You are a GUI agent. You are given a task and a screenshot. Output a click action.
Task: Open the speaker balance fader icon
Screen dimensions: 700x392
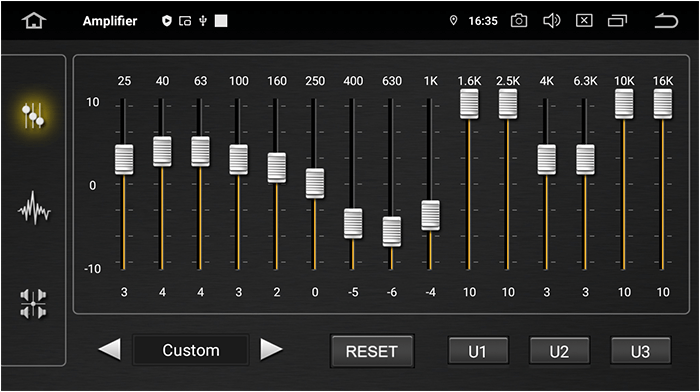pyautogui.click(x=33, y=304)
